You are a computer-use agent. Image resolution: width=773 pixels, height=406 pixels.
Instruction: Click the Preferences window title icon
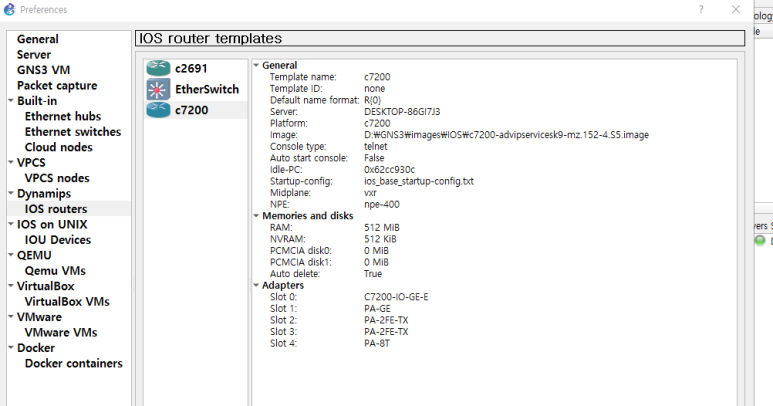click(10, 9)
